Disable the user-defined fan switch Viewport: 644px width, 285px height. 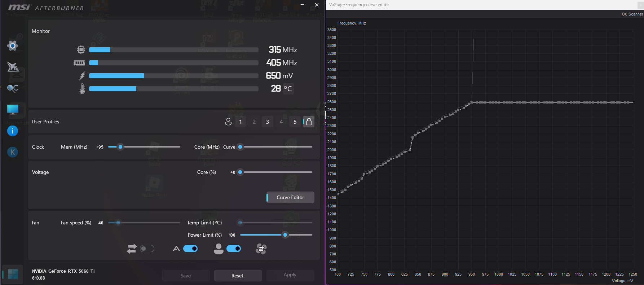point(234,249)
